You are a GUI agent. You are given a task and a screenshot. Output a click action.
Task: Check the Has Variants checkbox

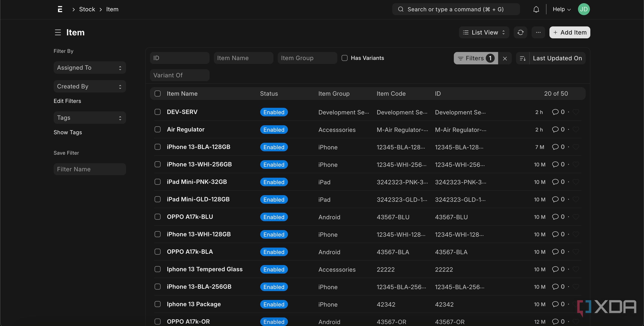coord(344,58)
